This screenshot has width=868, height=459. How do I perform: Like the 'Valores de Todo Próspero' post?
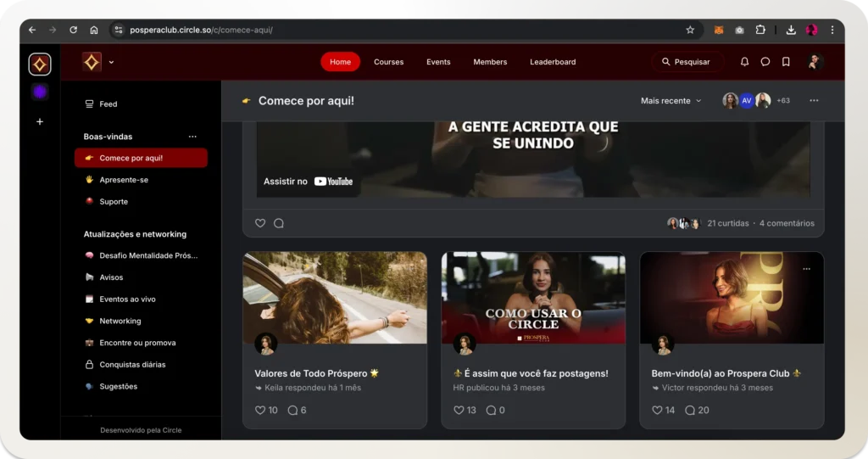pos(260,410)
